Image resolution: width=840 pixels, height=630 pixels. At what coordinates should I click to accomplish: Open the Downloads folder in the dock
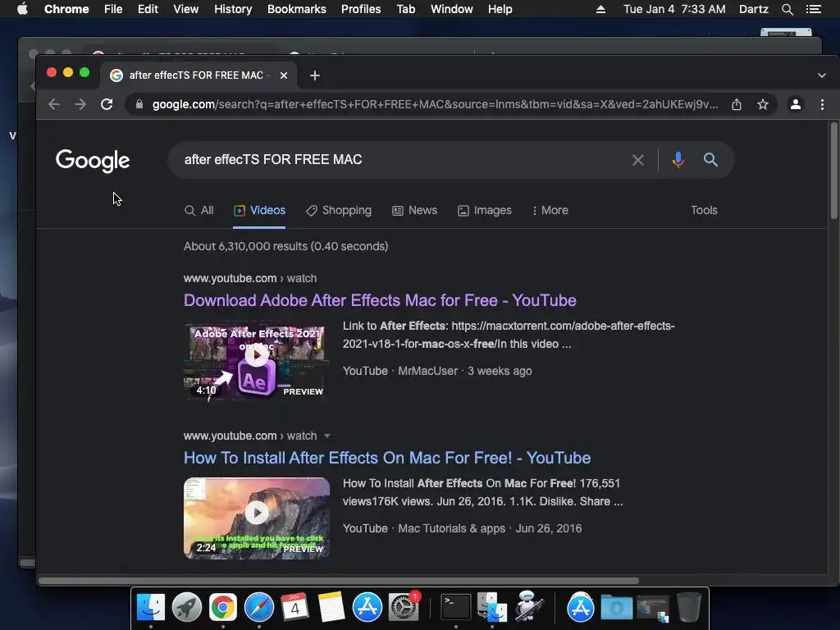pos(616,607)
